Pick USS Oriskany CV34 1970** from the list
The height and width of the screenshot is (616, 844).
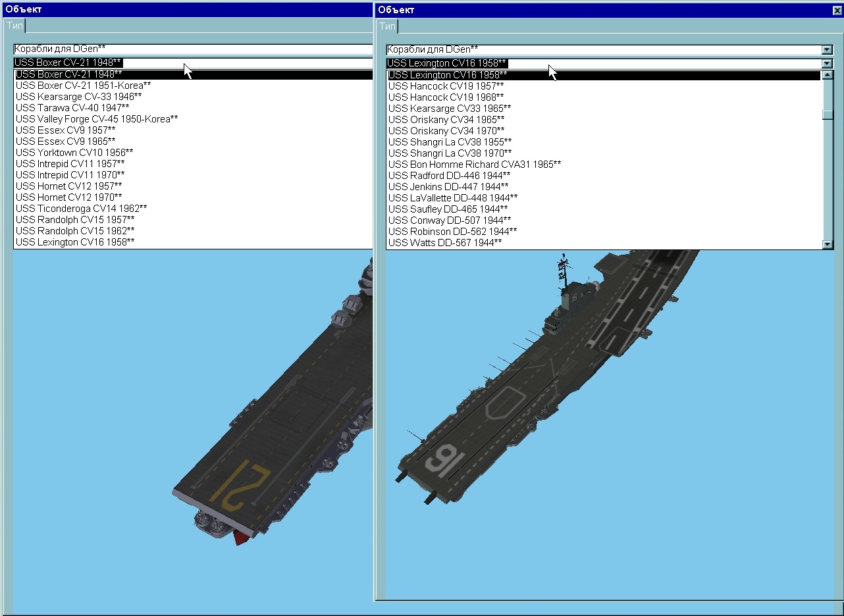(x=604, y=131)
